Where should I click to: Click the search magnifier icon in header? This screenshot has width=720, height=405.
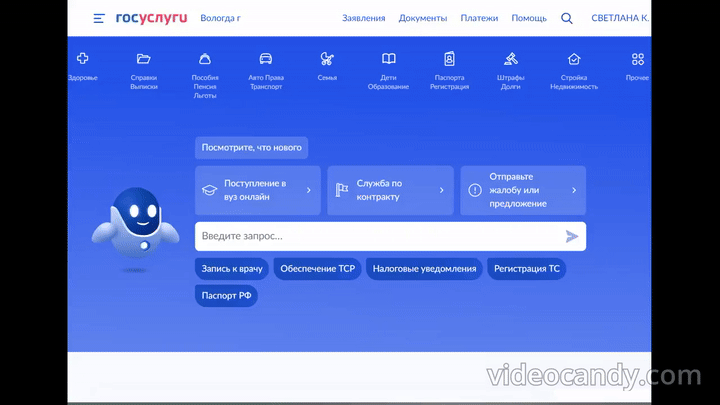(567, 18)
